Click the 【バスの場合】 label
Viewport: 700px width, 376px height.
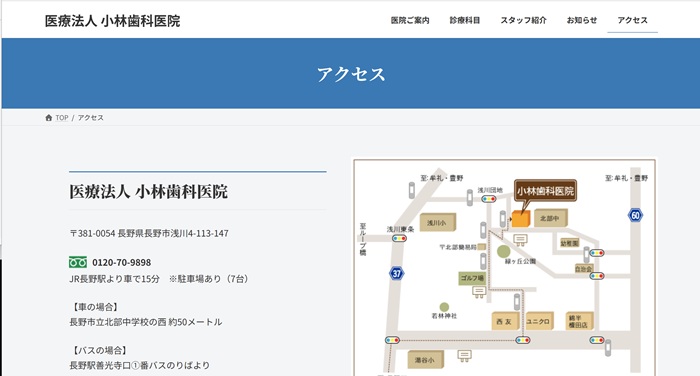pyautogui.click(x=100, y=351)
